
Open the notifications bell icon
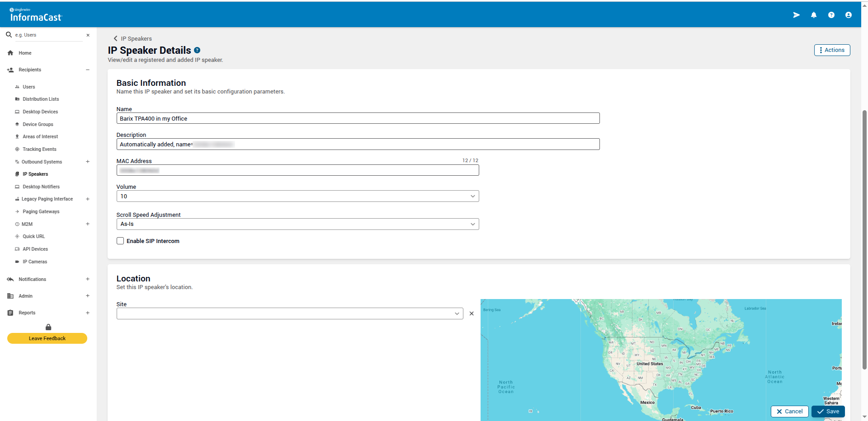pyautogui.click(x=814, y=15)
